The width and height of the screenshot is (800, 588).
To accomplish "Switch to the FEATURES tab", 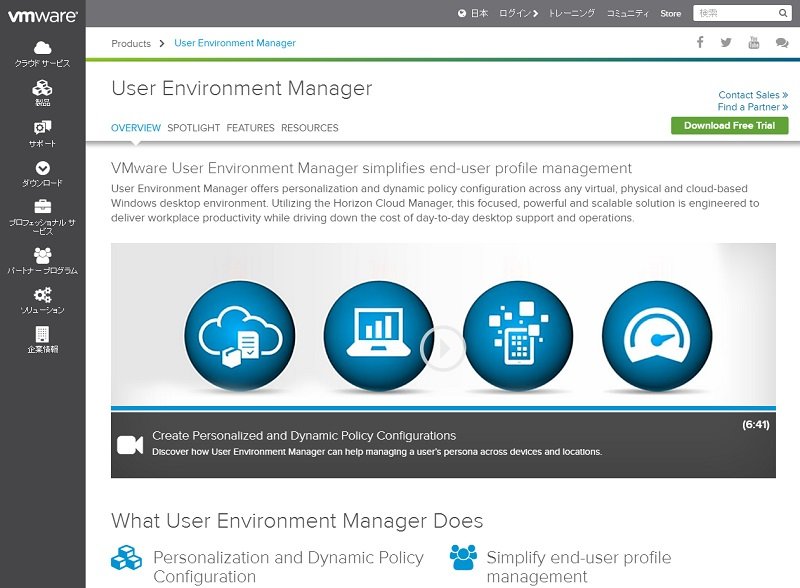I will (251, 128).
